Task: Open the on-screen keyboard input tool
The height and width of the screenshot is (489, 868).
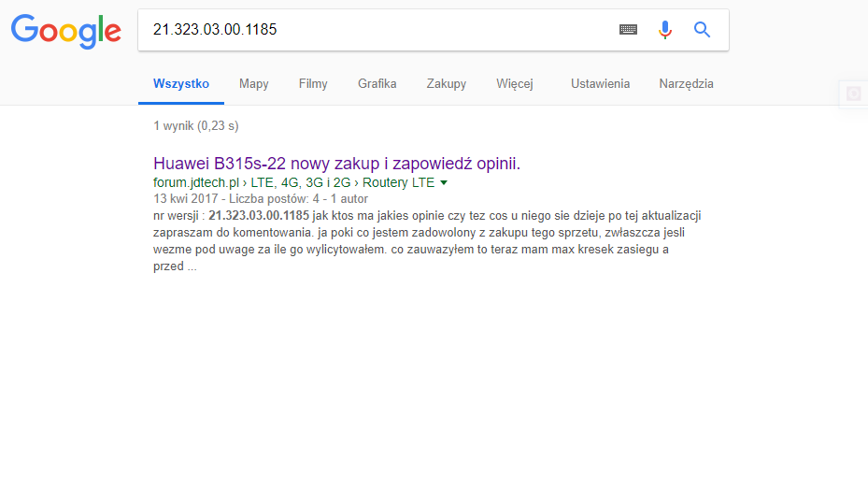Action: pyautogui.click(x=628, y=30)
